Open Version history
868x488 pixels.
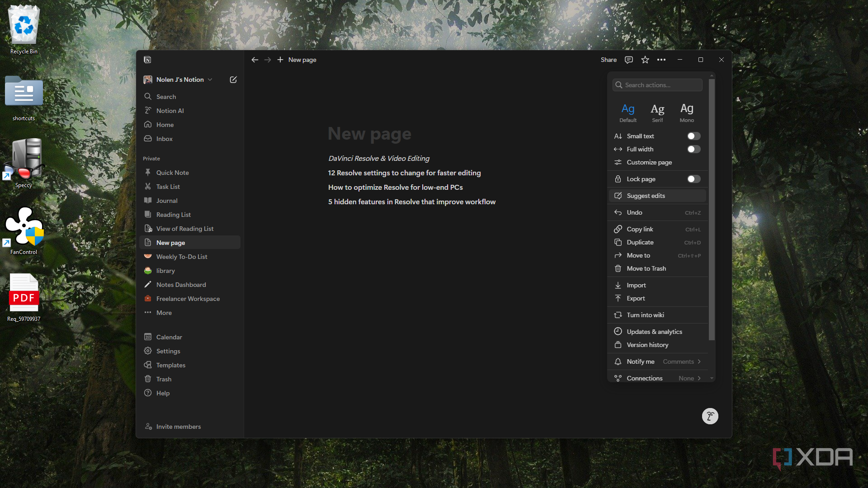point(657,345)
